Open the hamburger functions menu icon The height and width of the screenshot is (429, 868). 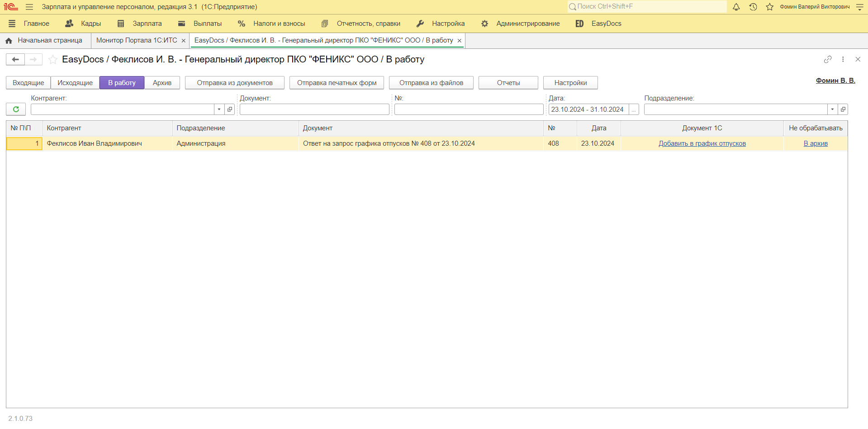29,7
